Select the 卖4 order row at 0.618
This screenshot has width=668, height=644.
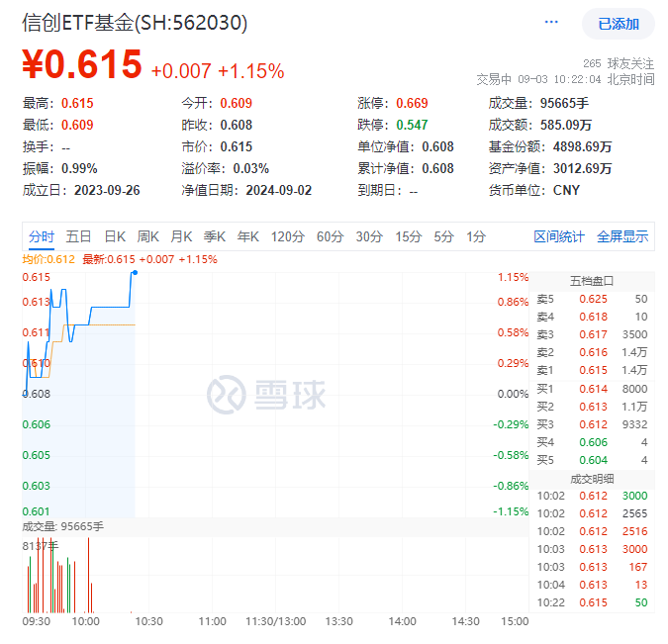(592, 317)
